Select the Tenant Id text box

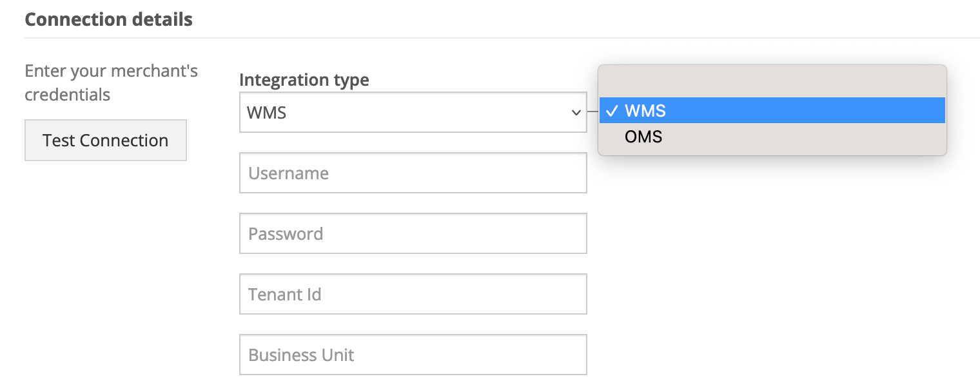[x=413, y=294]
